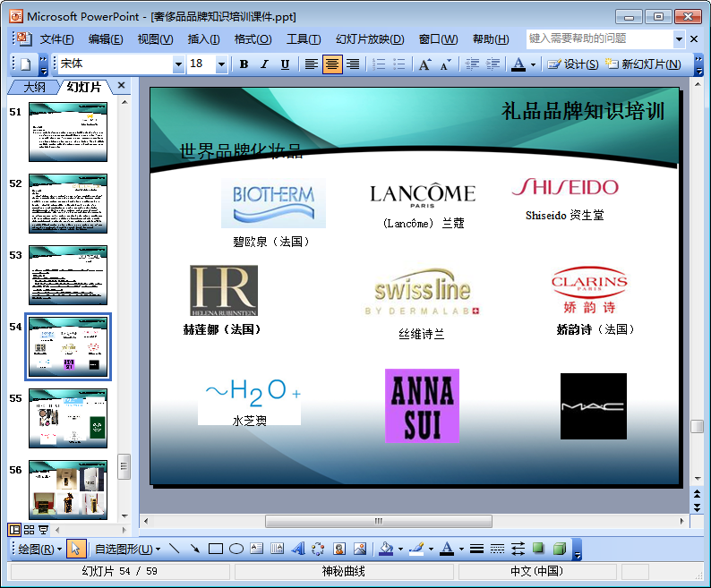Decrease the indent level

[472, 64]
